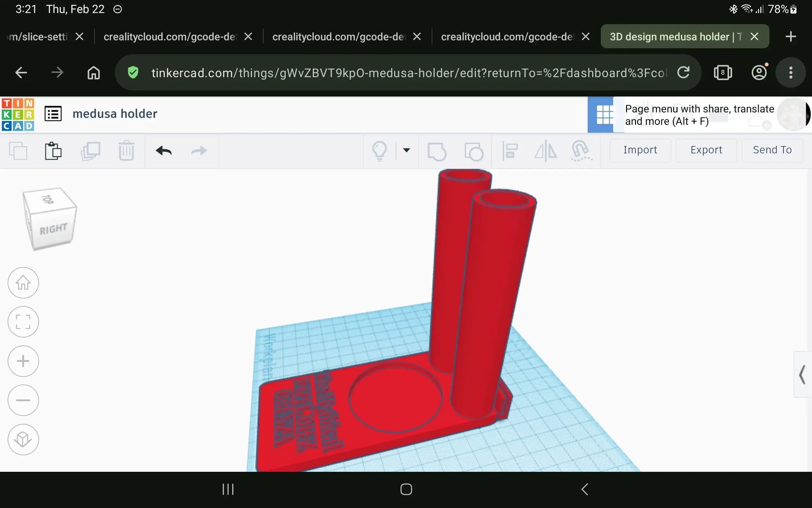The image size is (812, 508).
Task: Click the Mirror tool icon
Action: coord(546,151)
